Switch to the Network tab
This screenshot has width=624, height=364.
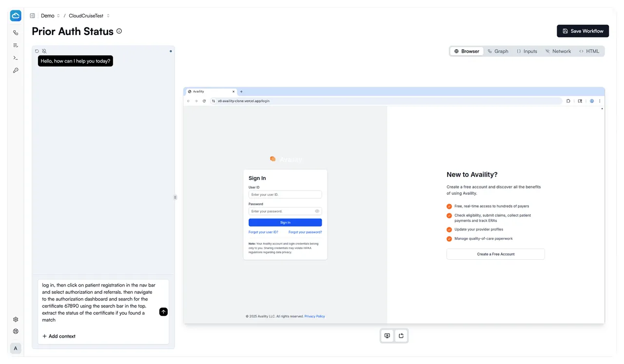tap(558, 51)
